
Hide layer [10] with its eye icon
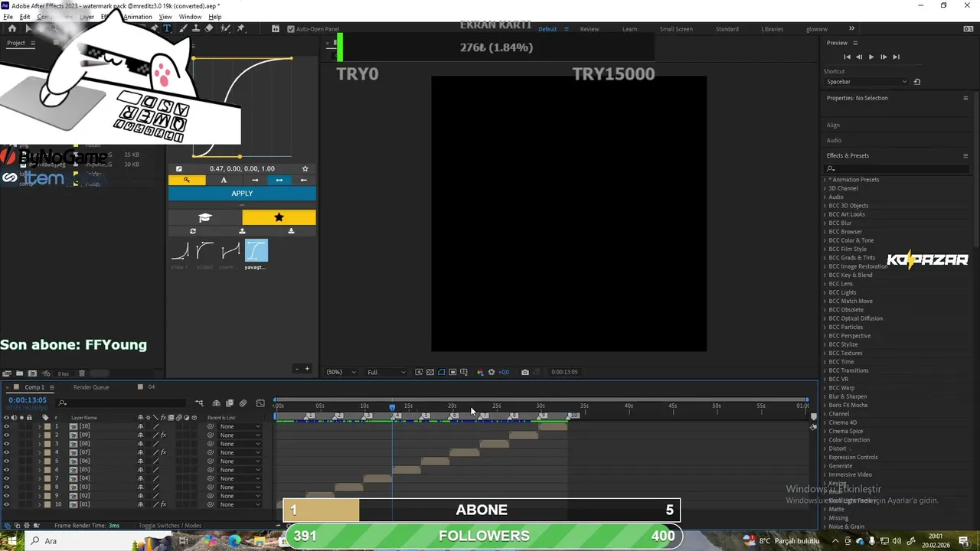click(x=7, y=426)
